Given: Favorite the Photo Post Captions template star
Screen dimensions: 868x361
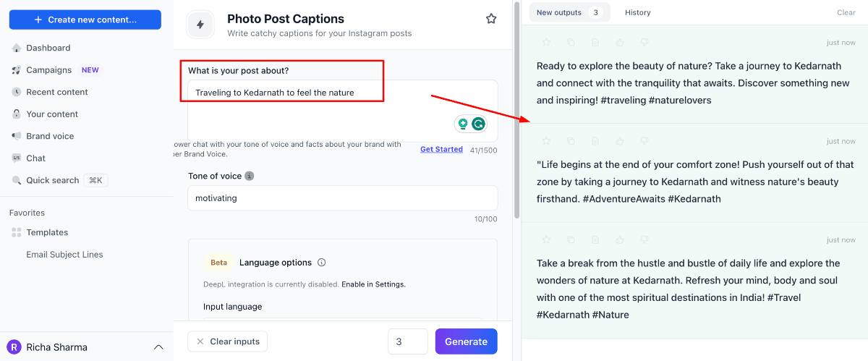Looking at the screenshot, I should [x=491, y=19].
